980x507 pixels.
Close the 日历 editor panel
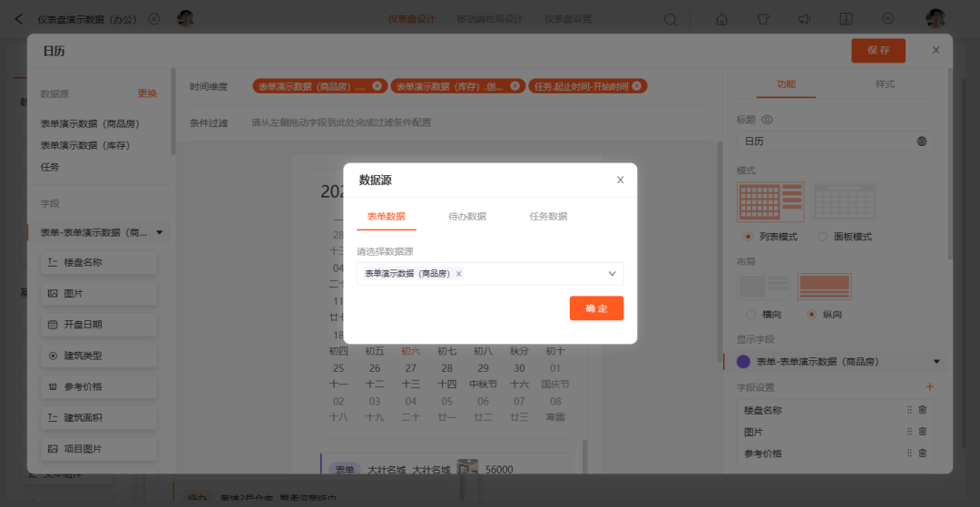pos(936,50)
